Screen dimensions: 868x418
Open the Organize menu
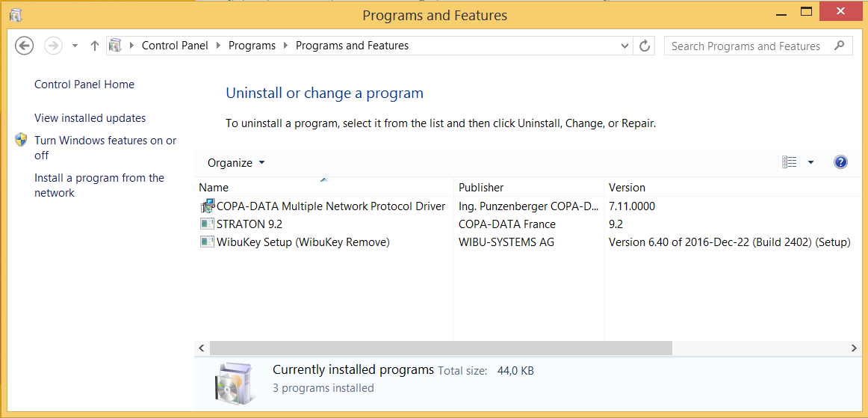point(236,163)
